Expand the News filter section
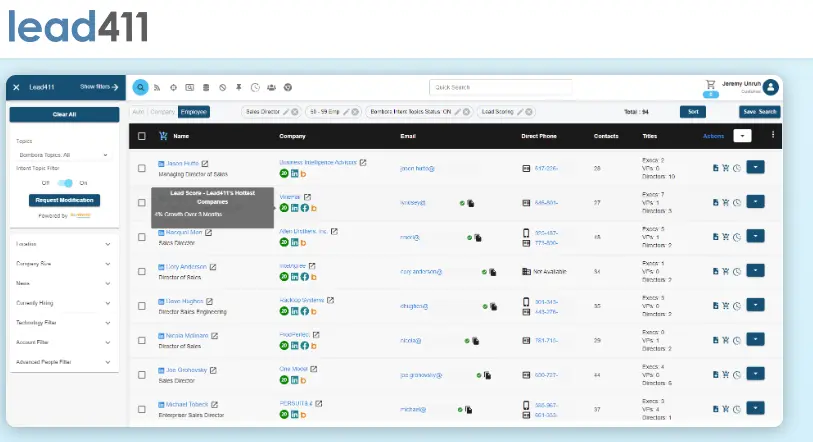Viewport: 813px width, 442px height. [x=64, y=283]
